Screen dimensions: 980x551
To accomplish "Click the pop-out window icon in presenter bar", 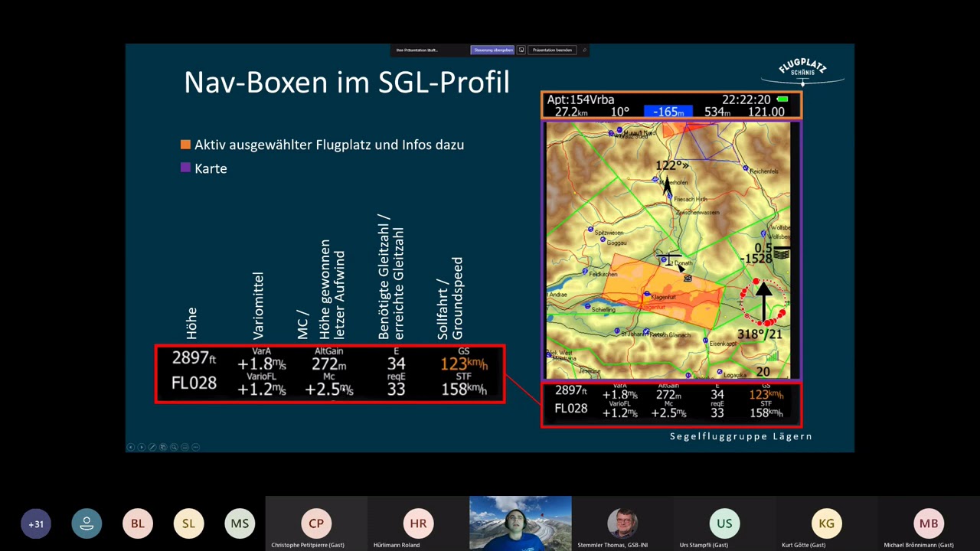I will click(521, 50).
